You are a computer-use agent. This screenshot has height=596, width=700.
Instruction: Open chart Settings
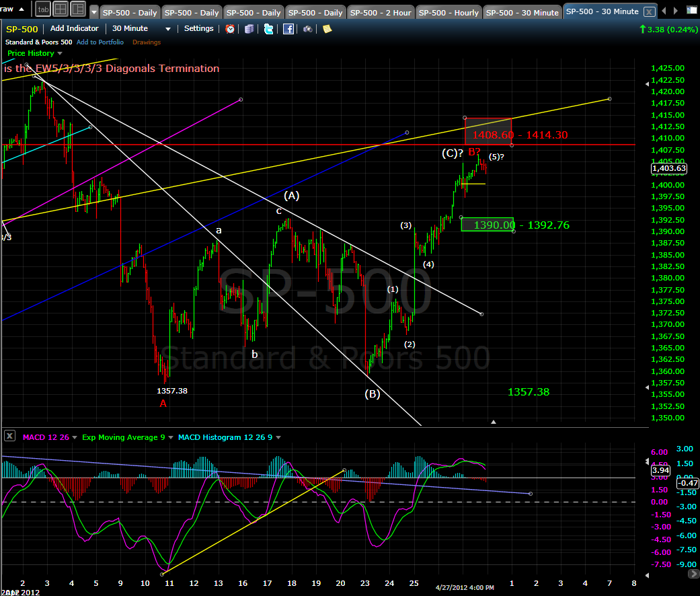(x=198, y=28)
